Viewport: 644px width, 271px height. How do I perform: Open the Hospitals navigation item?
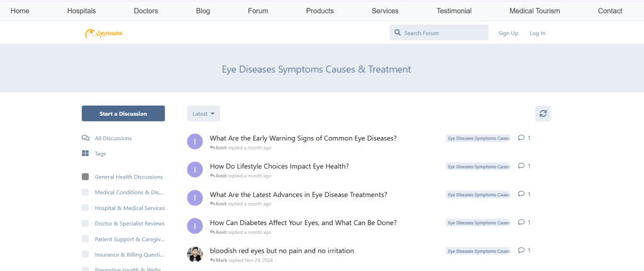click(x=81, y=11)
